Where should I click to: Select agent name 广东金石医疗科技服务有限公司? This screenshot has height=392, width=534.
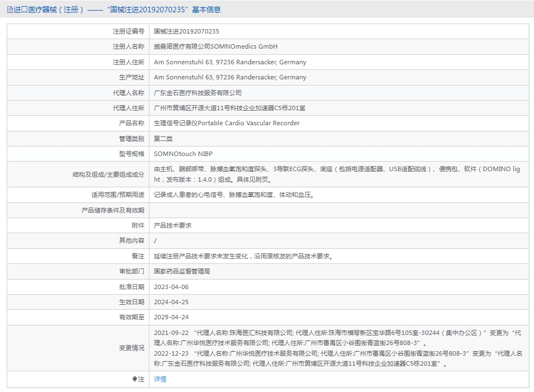pos(198,93)
